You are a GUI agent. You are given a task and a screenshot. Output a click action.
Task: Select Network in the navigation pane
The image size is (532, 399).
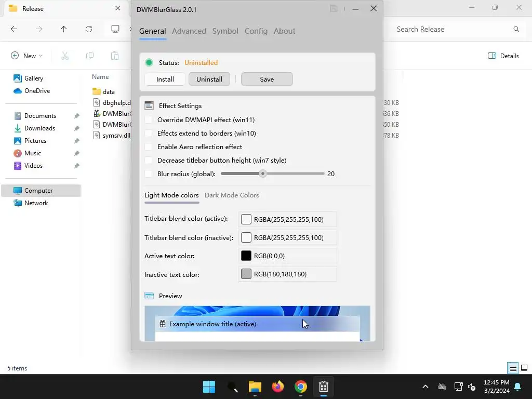tap(31, 203)
